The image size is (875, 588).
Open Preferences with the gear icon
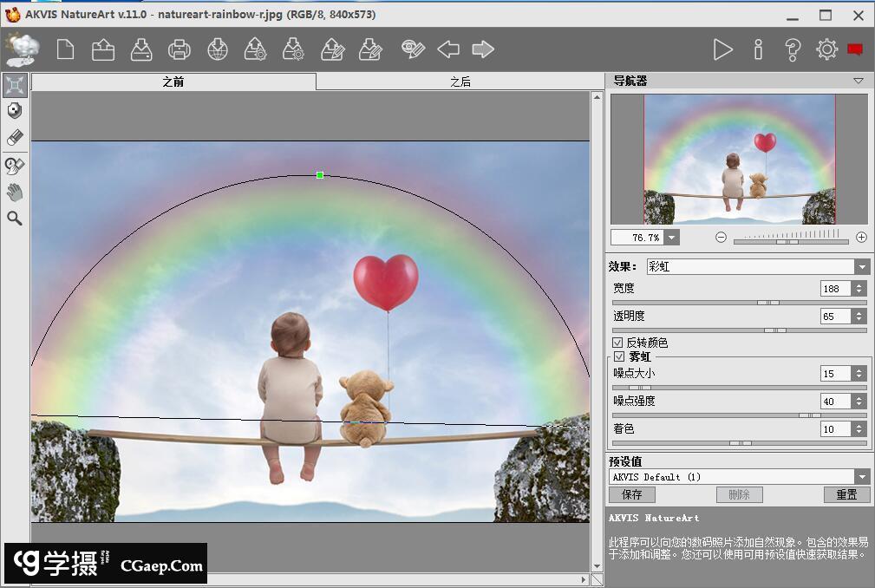(826, 49)
